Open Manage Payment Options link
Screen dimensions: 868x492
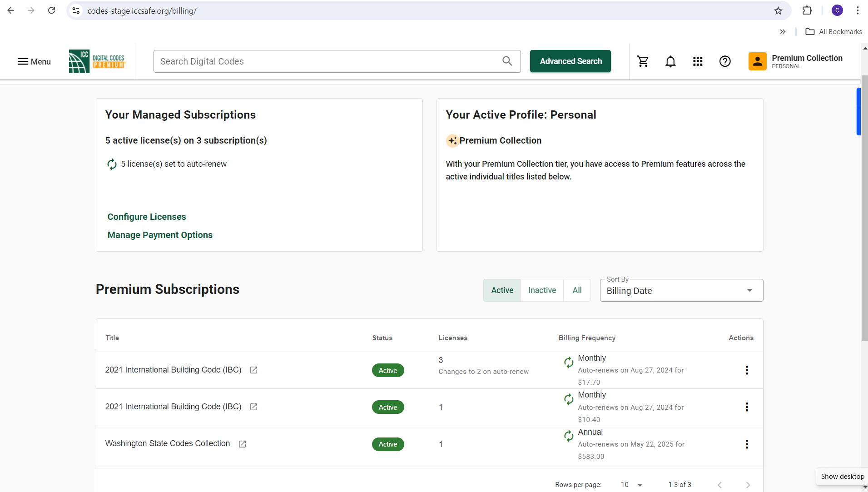pos(160,235)
